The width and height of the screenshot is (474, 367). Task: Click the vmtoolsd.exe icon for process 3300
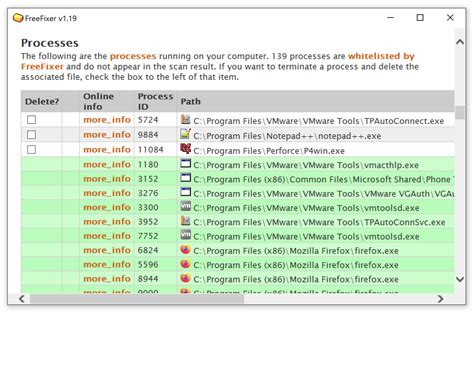pos(185,206)
